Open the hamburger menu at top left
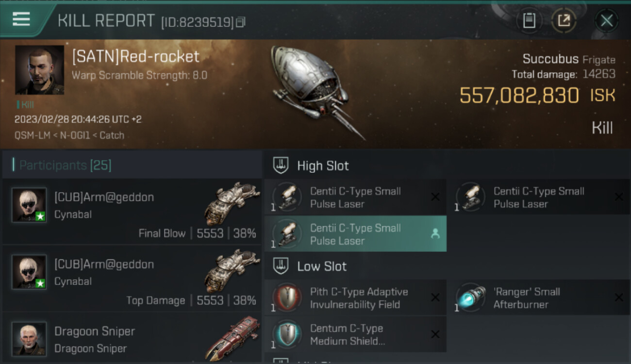631x364 pixels. [21, 19]
